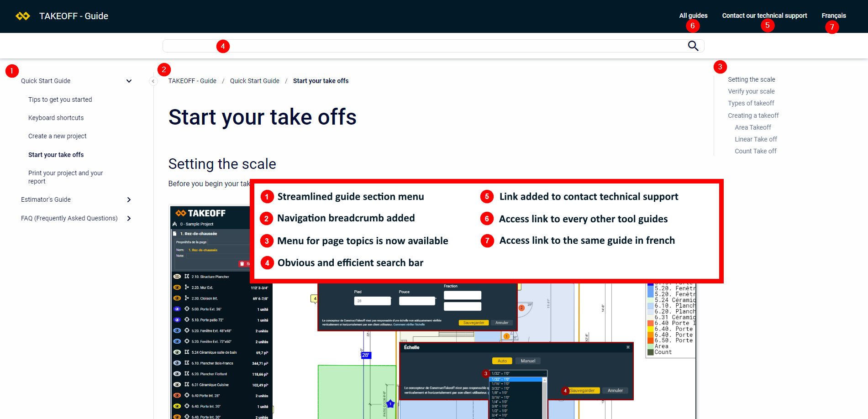Hide 5.20 Fenêtre Ext. 48"x48" layer
This screenshot has width=868, height=419.
(177, 330)
